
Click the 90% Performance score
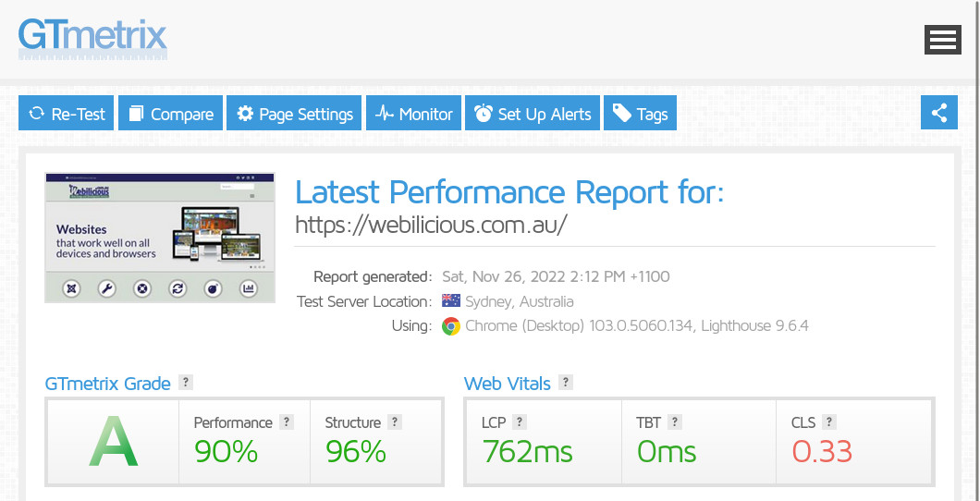(227, 451)
